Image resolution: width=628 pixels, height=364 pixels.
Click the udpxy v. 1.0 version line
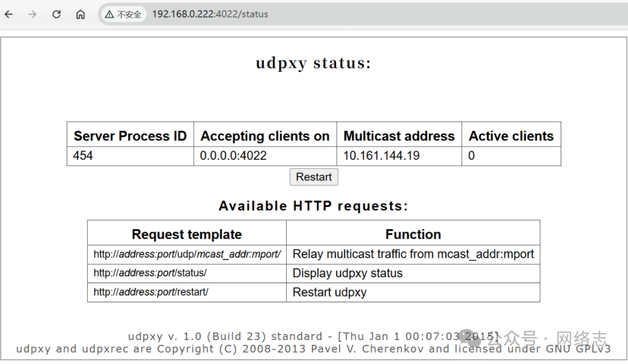pos(313,336)
